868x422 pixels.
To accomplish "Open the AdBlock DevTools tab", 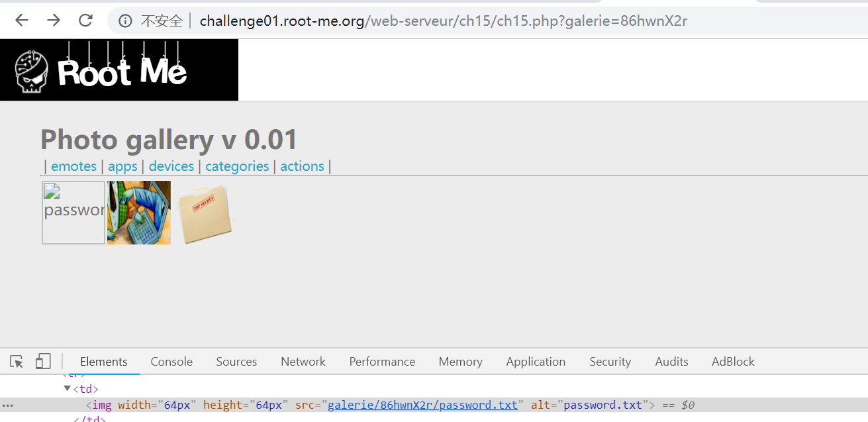I will (x=733, y=362).
